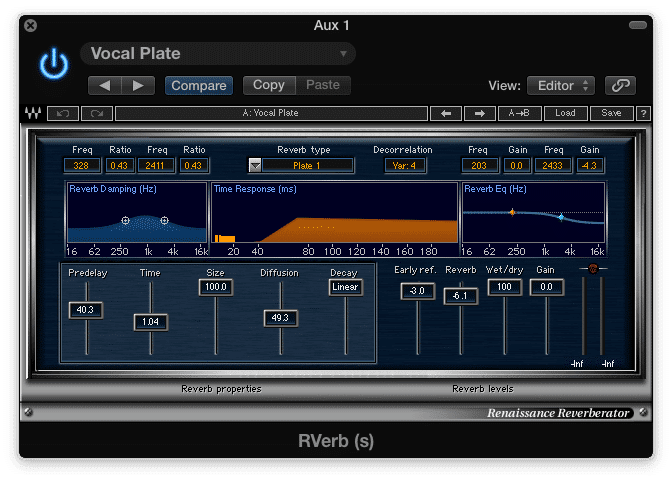This screenshot has width=672, height=481.
Task: Click the output Gain slider handle 0.0
Action: (547, 287)
